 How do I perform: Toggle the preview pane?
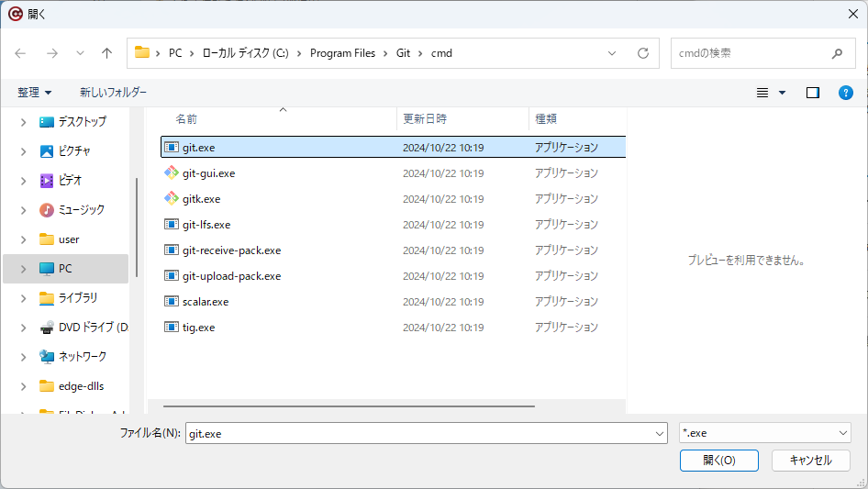click(813, 93)
